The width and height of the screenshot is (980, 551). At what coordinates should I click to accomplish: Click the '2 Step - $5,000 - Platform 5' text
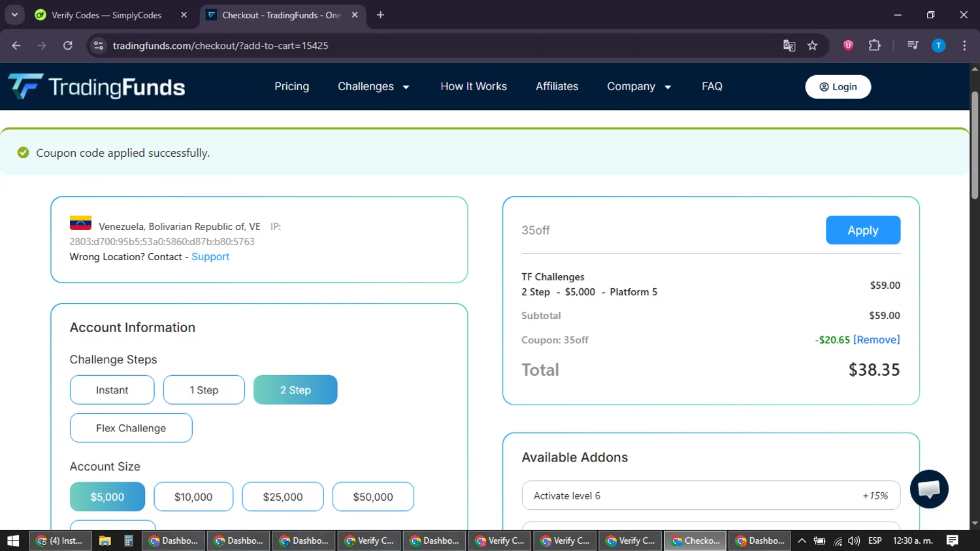click(x=589, y=292)
